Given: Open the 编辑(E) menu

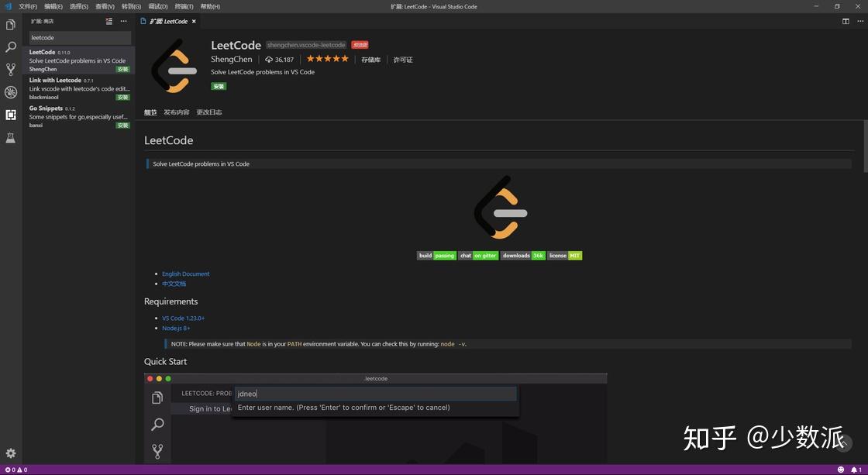Looking at the screenshot, I should click(x=53, y=6).
